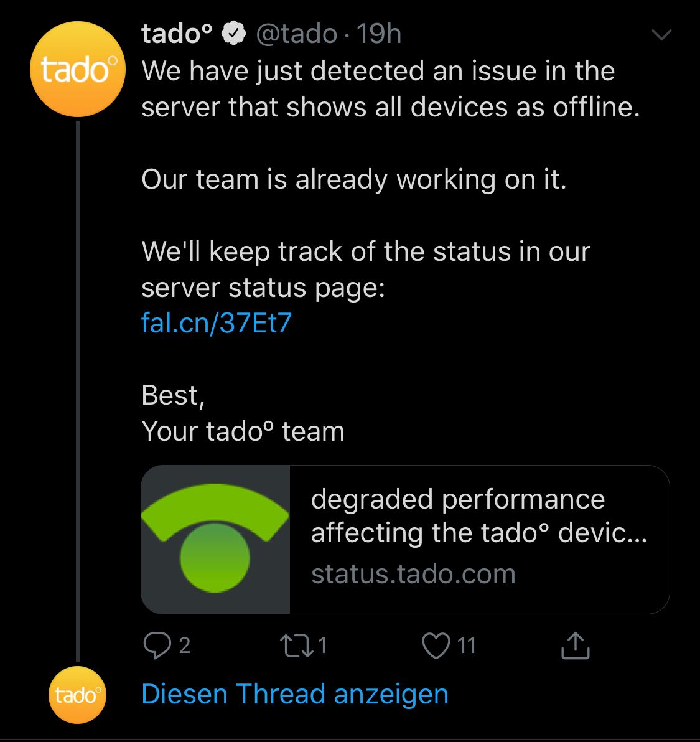700x742 pixels.
Task: Open the share tweet icon
Action: (x=575, y=646)
